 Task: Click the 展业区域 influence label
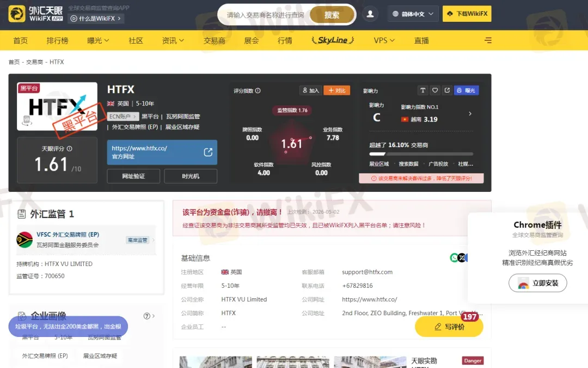(379, 164)
